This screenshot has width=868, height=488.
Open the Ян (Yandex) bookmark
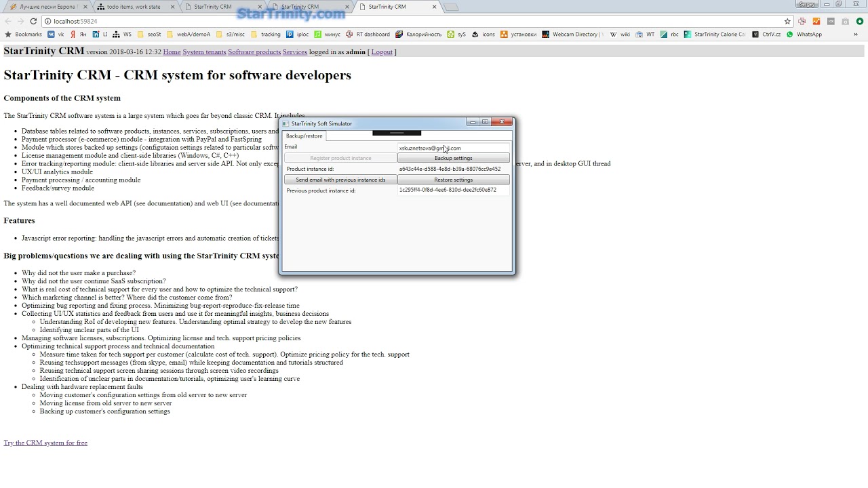point(78,35)
